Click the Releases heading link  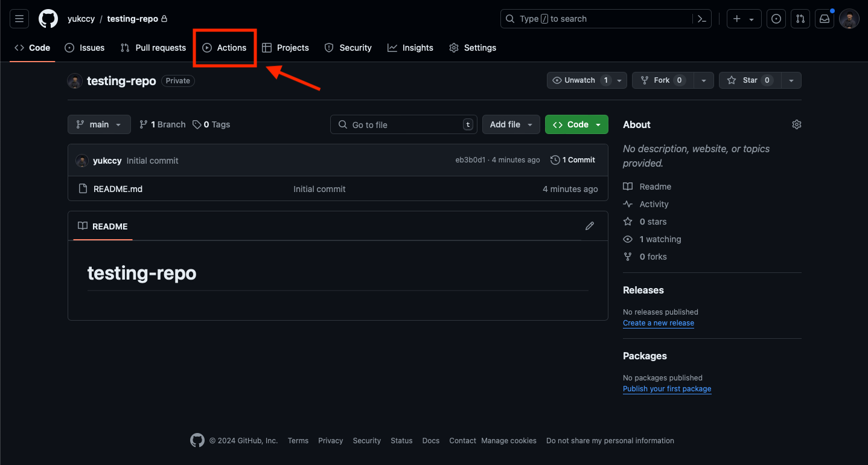pyautogui.click(x=643, y=290)
